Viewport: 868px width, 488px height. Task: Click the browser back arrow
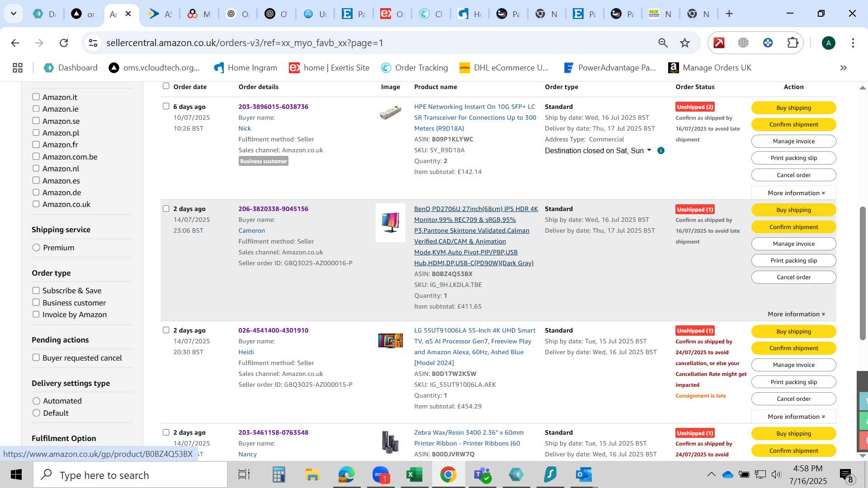[x=15, y=43]
